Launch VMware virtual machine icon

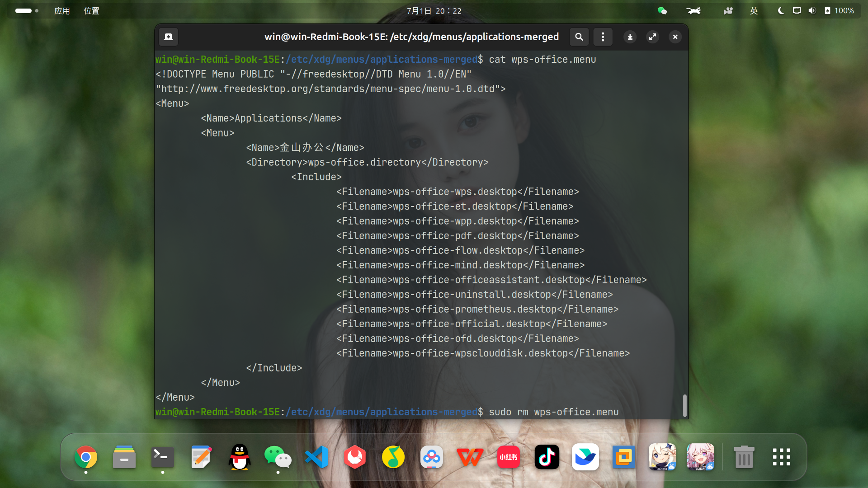(624, 457)
